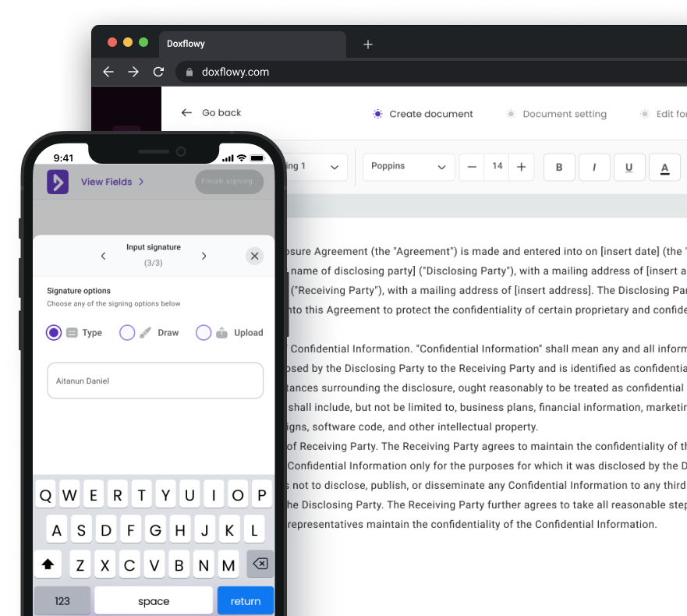Select the Create document step
The width and height of the screenshot is (687, 616).
point(423,114)
